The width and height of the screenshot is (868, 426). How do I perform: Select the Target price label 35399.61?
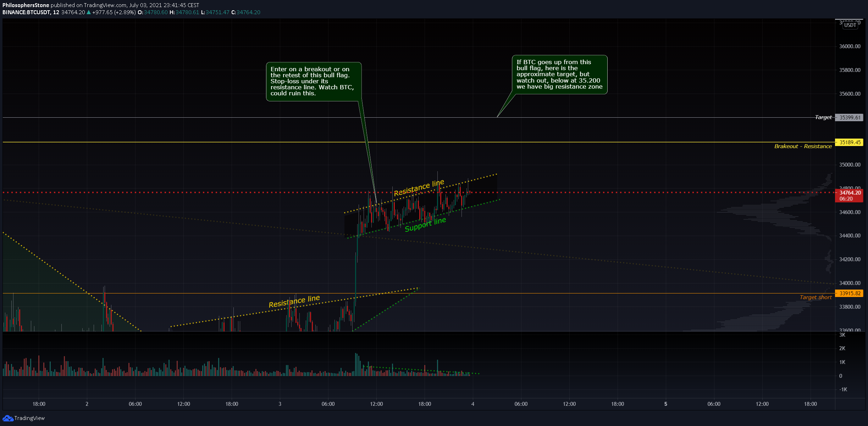coord(849,117)
